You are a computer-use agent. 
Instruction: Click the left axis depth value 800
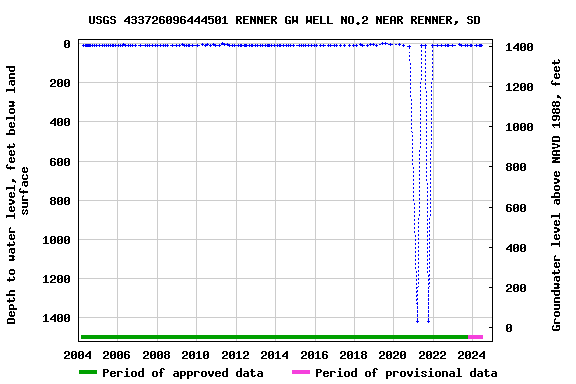(60, 201)
